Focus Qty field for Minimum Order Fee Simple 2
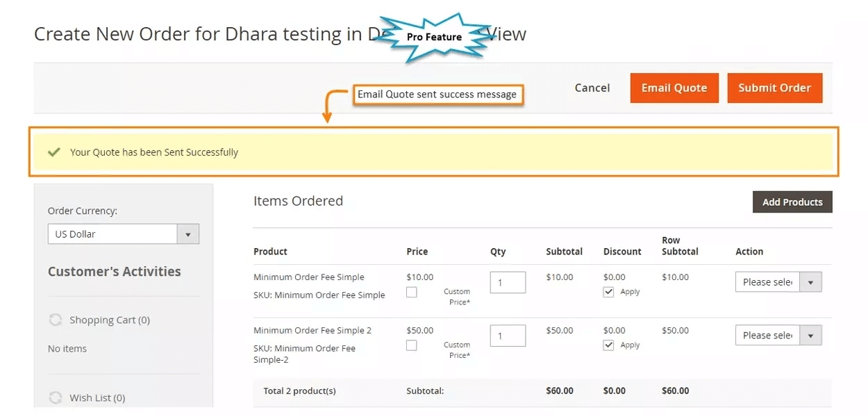868x417 pixels. coord(508,336)
